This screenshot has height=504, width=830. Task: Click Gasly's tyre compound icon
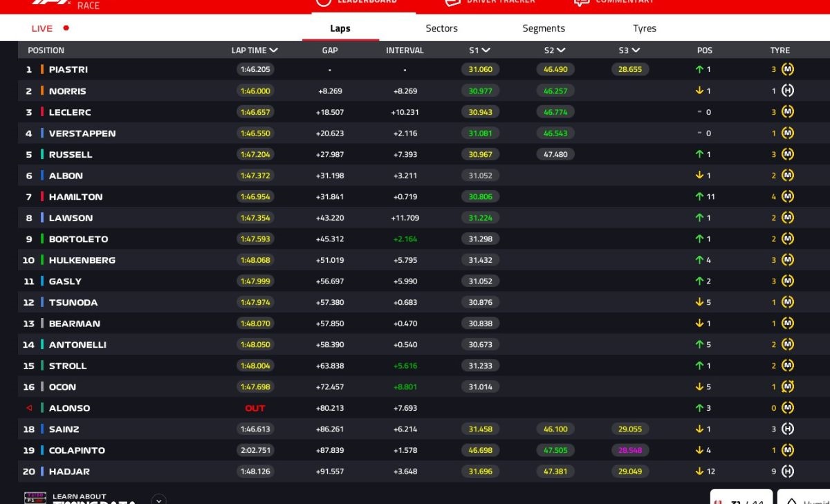pyautogui.click(x=787, y=281)
